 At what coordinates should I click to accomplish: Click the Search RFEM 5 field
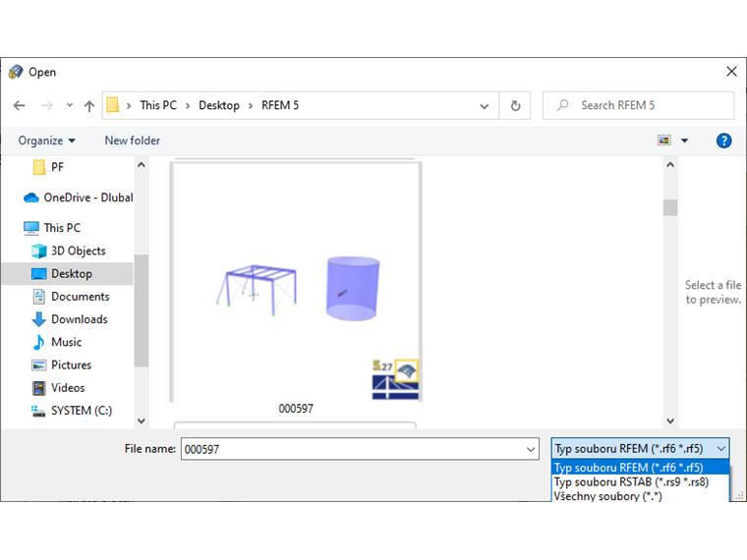point(638,105)
